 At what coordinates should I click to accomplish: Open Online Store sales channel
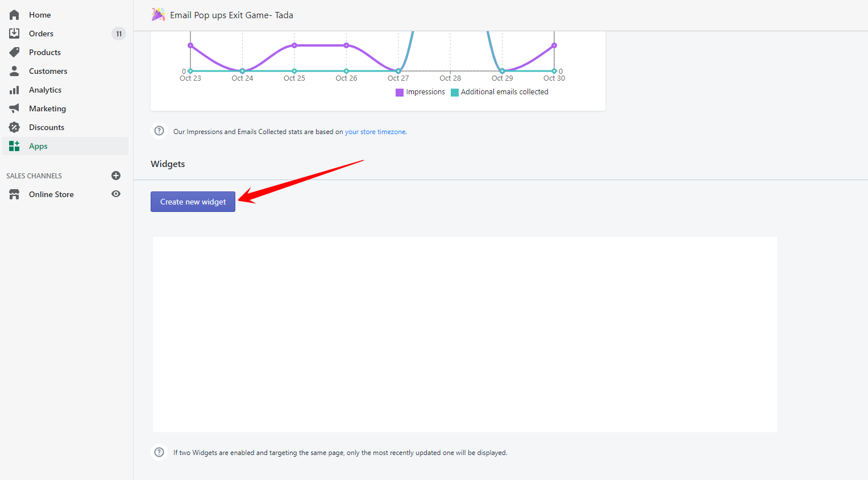pos(51,194)
